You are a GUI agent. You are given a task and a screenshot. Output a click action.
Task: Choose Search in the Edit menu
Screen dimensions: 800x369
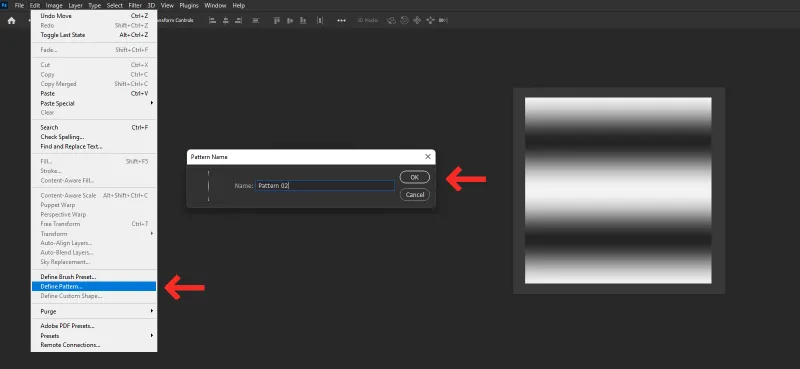pos(94,127)
